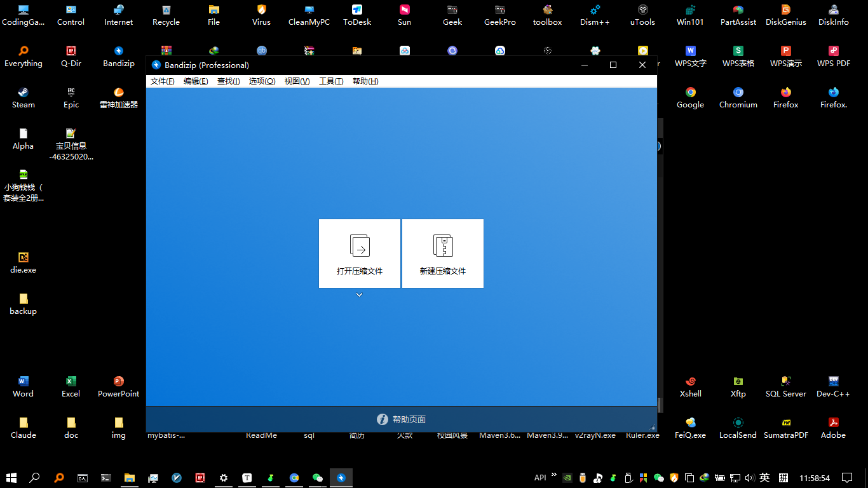Click the WeChat taskbar icon

tap(318, 478)
